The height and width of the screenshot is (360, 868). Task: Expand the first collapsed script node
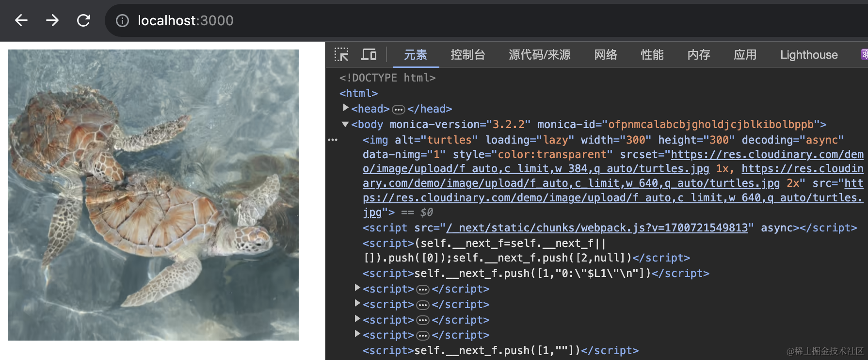(x=357, y=288)
